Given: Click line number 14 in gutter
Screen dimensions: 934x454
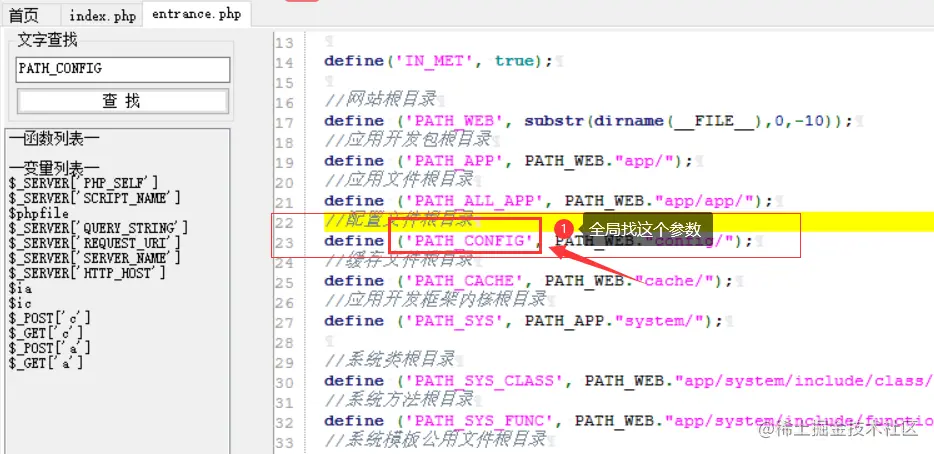Looking at the screenshot, I should tap(285, 63).
